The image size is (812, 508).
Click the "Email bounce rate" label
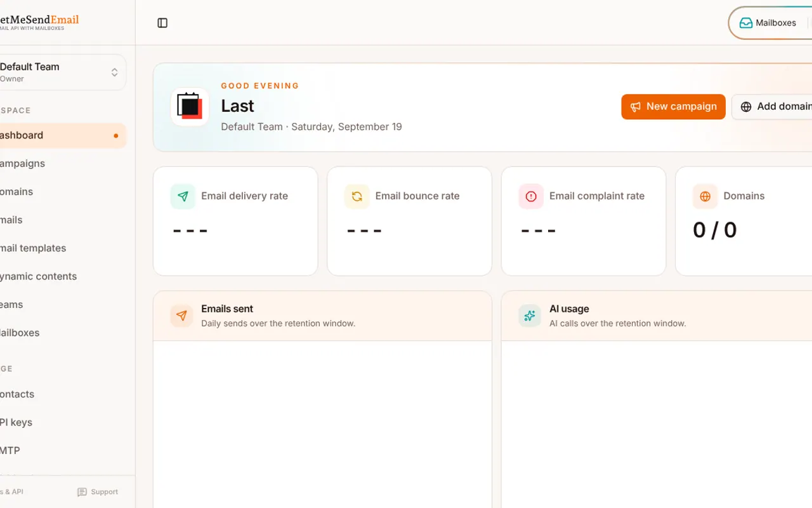click(417, 196)
